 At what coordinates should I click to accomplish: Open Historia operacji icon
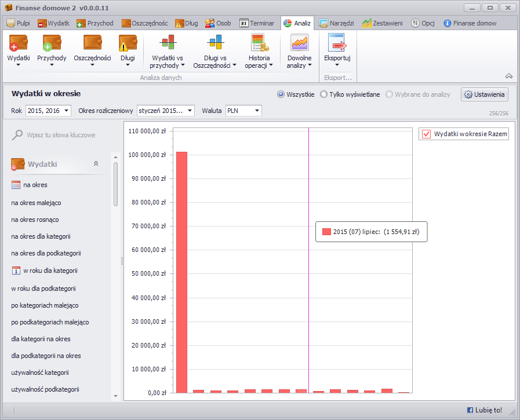[259, 43]
